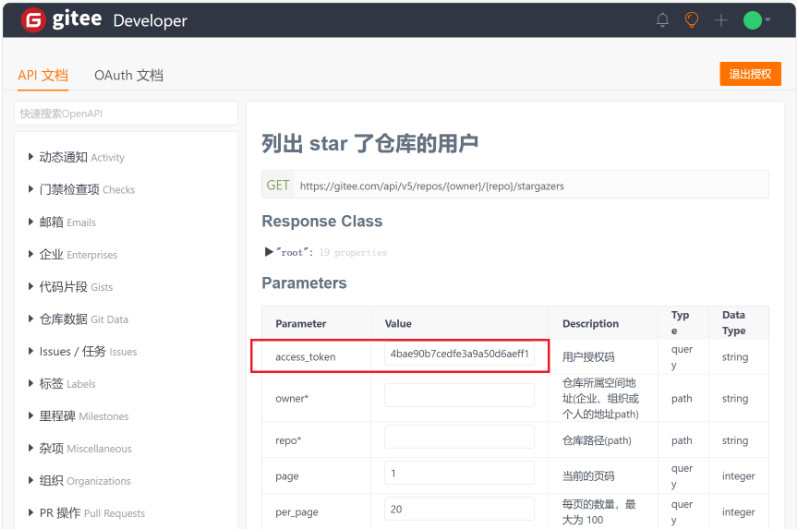Click the Developer title link in header

click(150, 21)
